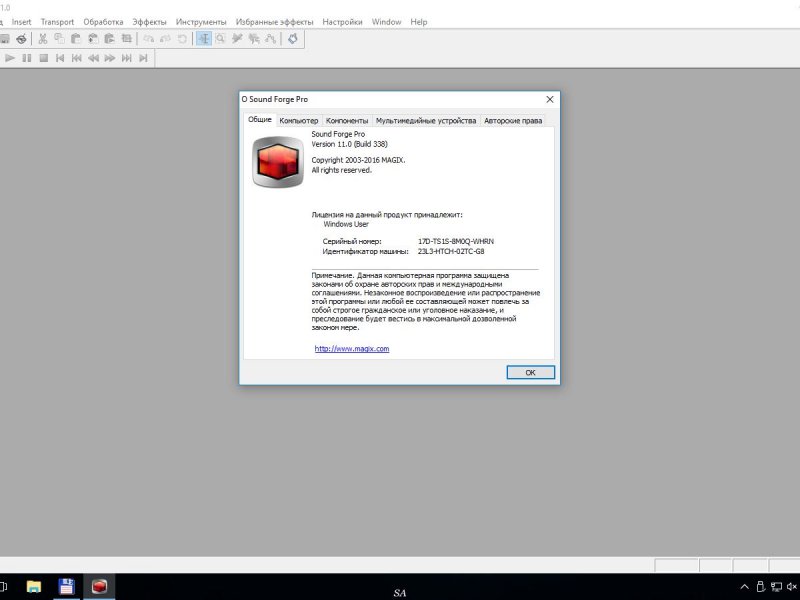Click the Publish/properties icon next to Cut

[21, 39]
